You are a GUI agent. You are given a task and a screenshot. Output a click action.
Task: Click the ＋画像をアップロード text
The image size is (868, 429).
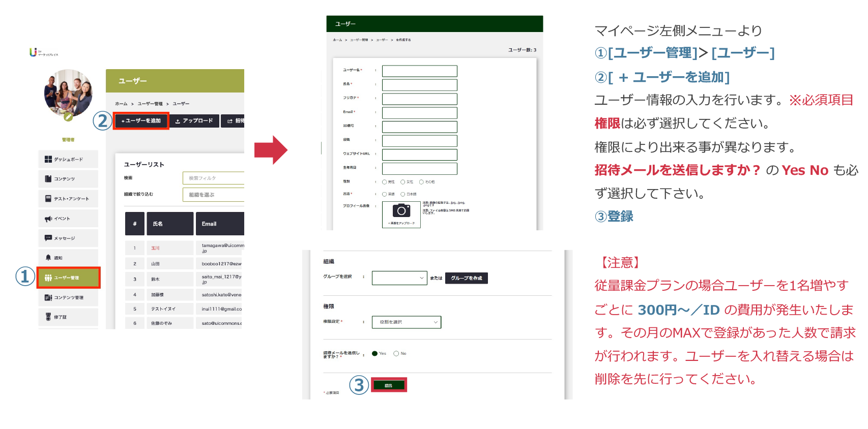click(401, 223)
